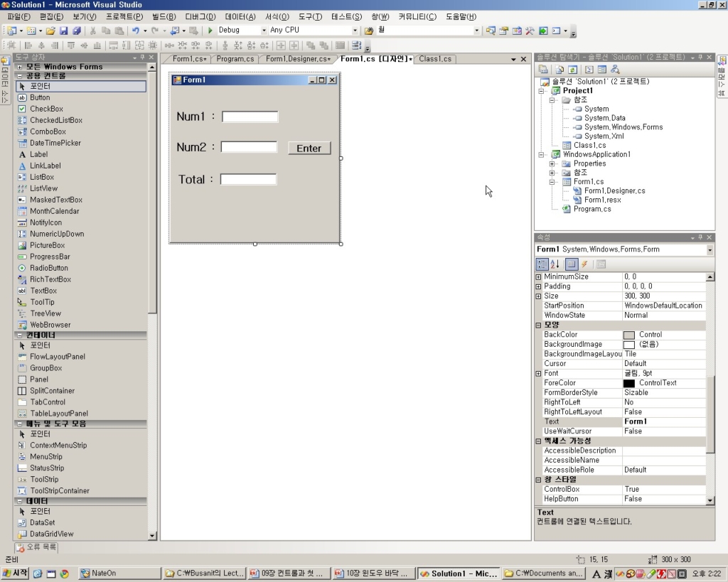Click the Save icon in the toolbar

point(63,31)
